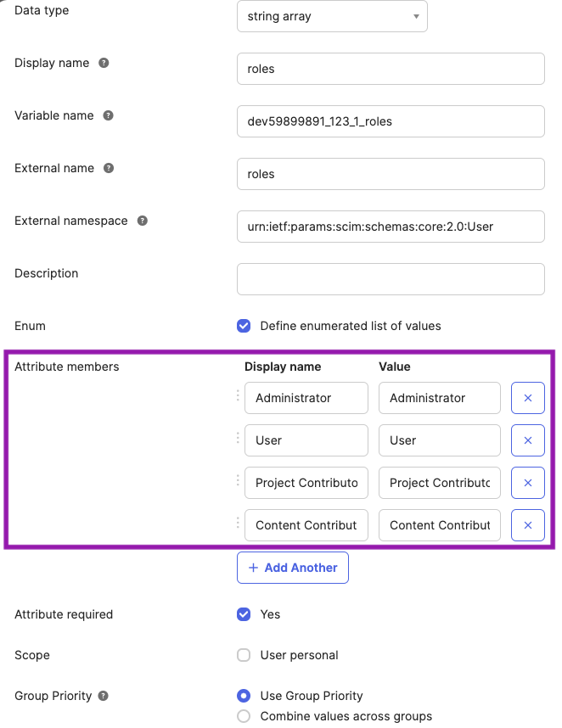Edit the Content Contributor display name field
Viewport: 562px width, 728px height.
[306, 525]
